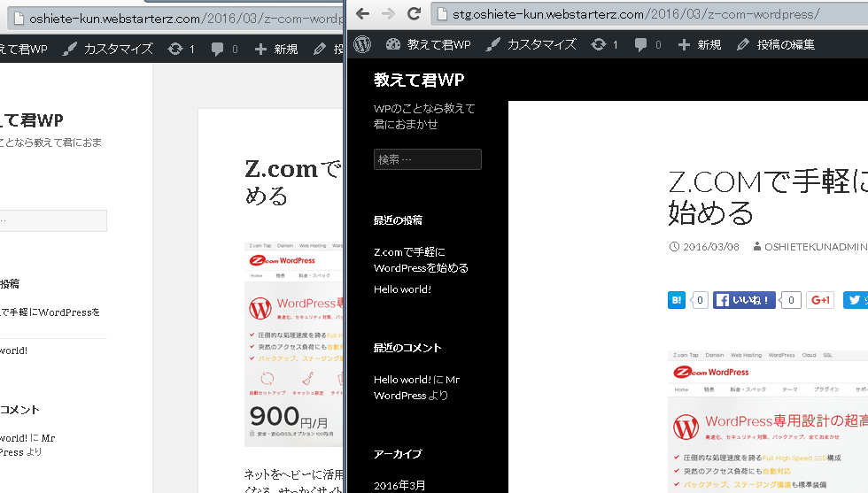Click comments bubble in right admin bar
Viewport: 868px width, 493px height.
point(647,44)
